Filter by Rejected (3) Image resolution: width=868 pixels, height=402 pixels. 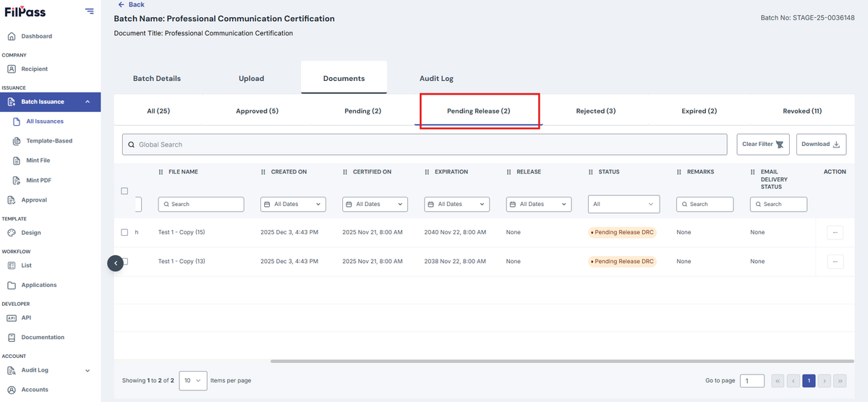595,111
